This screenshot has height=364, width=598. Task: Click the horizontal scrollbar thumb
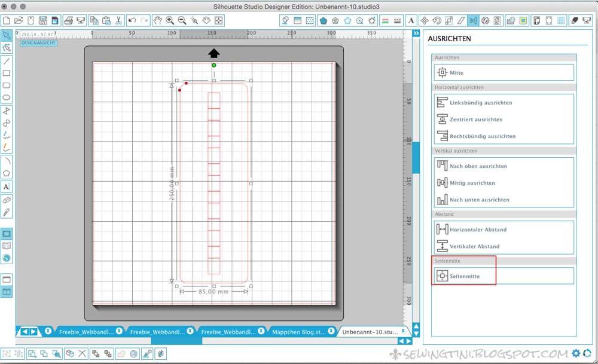176,341
